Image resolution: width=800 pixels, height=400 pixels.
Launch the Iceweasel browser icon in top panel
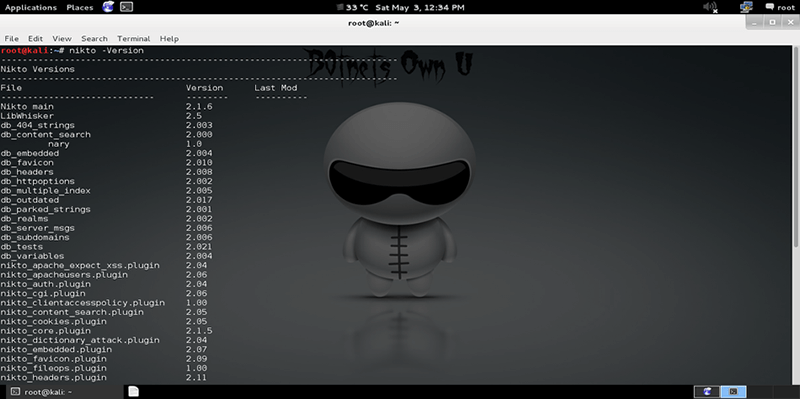pos(108,7)
